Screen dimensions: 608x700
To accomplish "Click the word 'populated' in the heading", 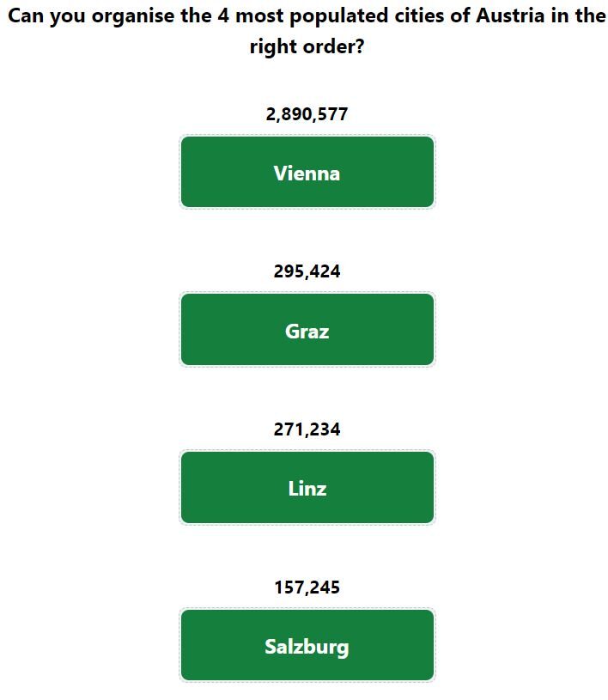I will (339, 16).
